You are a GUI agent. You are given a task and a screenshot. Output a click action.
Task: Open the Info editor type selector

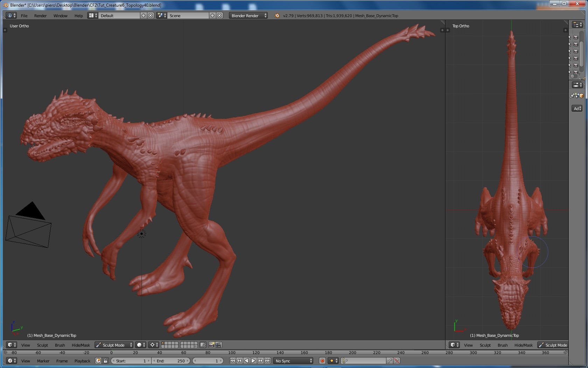point(12,15)
